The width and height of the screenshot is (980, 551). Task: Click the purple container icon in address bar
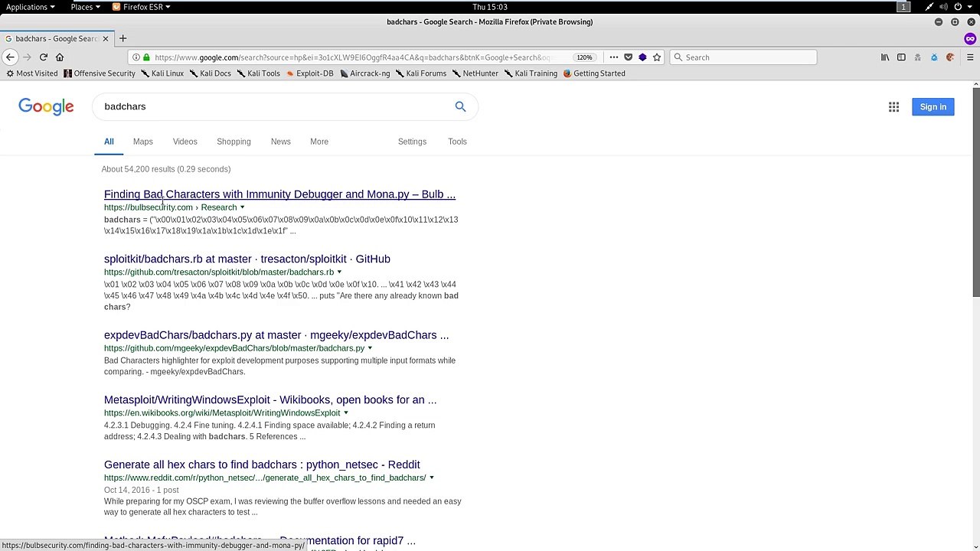pos(642,57)
